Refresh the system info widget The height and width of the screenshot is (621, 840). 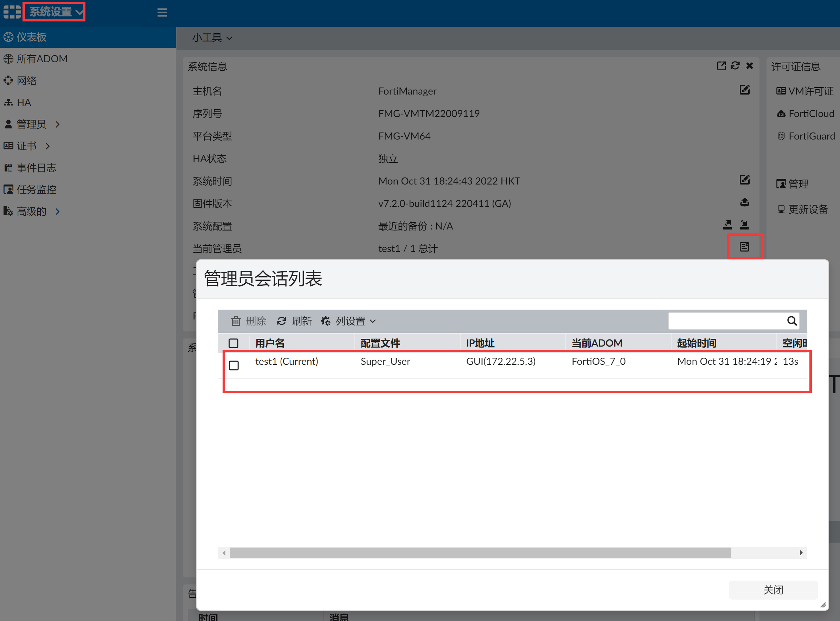[735, 66]
